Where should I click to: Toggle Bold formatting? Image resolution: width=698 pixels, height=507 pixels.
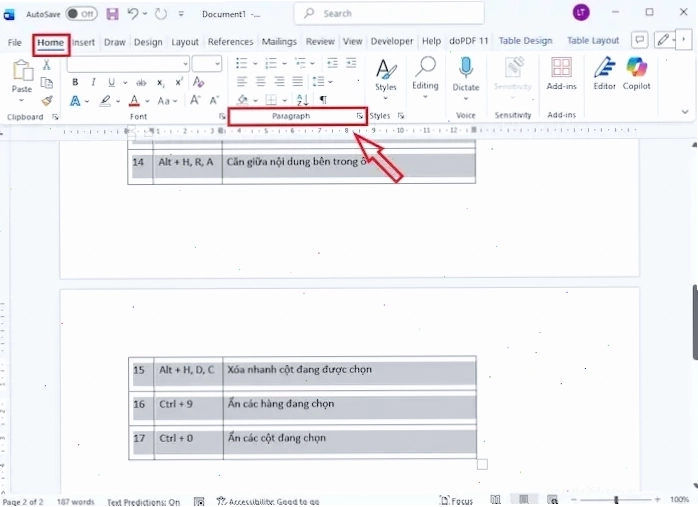pyautogui.click(x=75, y=82)
